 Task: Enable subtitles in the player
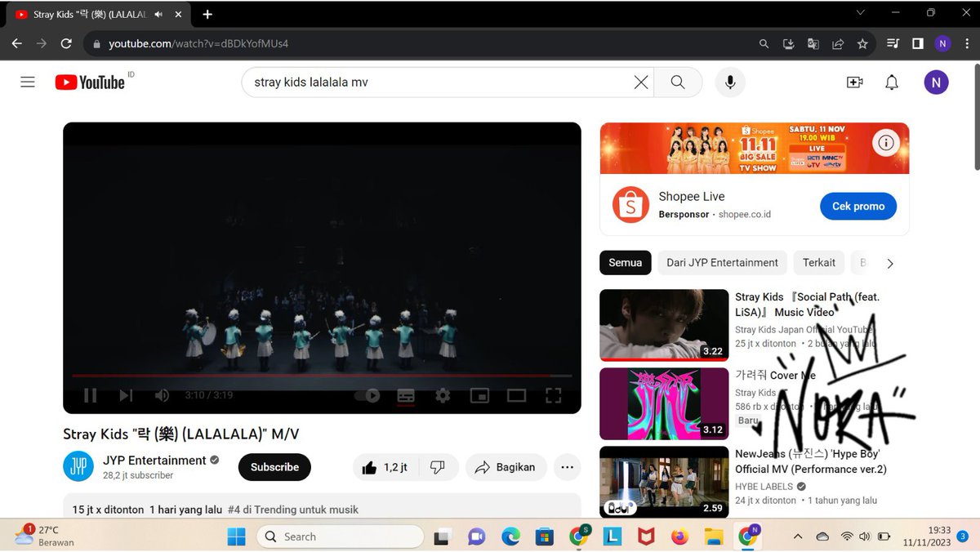pos(405,394)
